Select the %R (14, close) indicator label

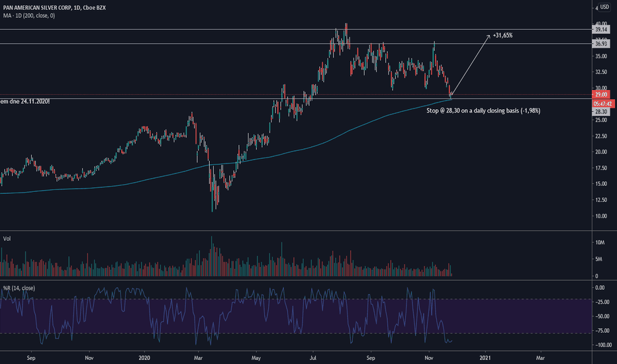coord(19,288)
